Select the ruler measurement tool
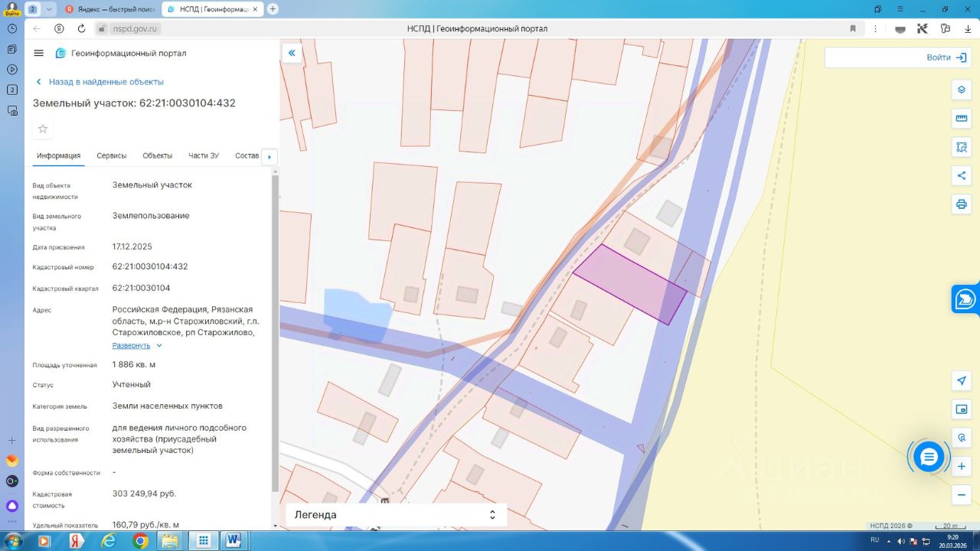 tap(962, 119)
